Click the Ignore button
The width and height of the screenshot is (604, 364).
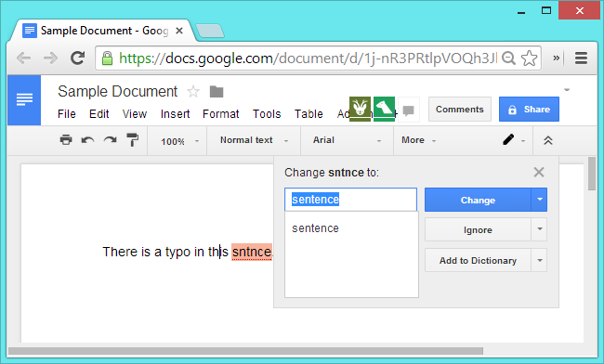[478, 229]
